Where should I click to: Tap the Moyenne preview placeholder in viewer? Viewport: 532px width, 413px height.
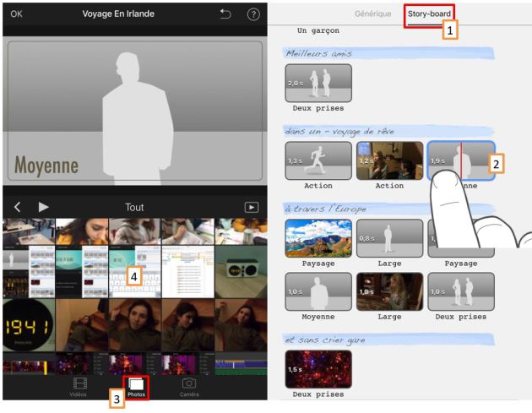(x=135, y=111)
